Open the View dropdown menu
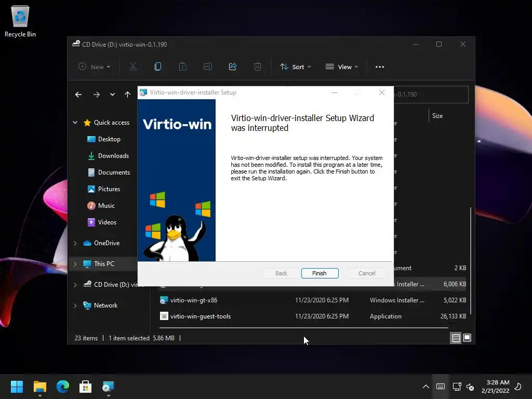The image size is (532, 399). (x=342, y=67)
